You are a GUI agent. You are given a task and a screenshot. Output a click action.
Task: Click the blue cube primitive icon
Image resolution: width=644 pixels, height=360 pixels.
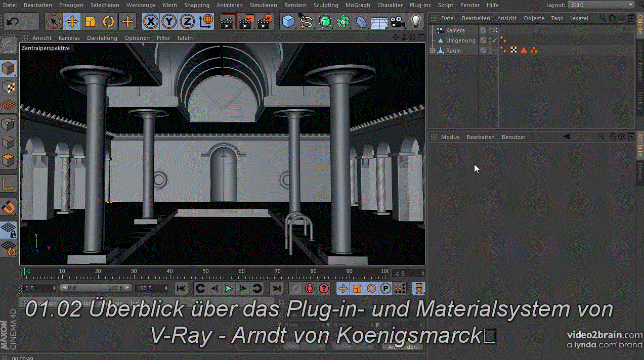click(x=288, y=22)
